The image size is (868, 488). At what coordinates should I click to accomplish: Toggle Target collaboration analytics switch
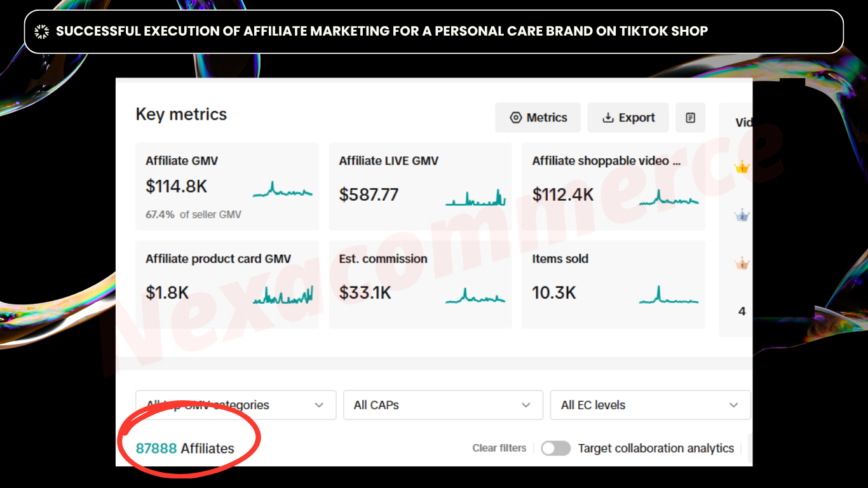[555, 448]
